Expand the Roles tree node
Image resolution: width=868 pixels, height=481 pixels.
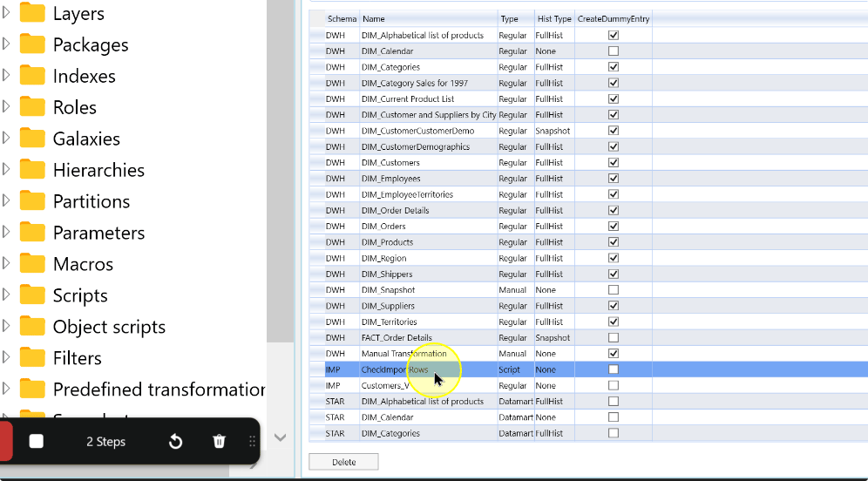point(6,106)
